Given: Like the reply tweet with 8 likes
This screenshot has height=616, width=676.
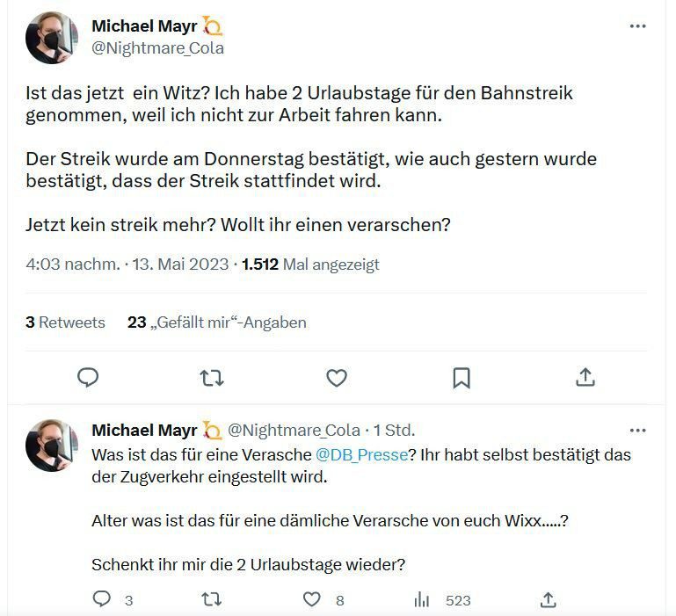Looking at the screenshot, I should [313, 599].
